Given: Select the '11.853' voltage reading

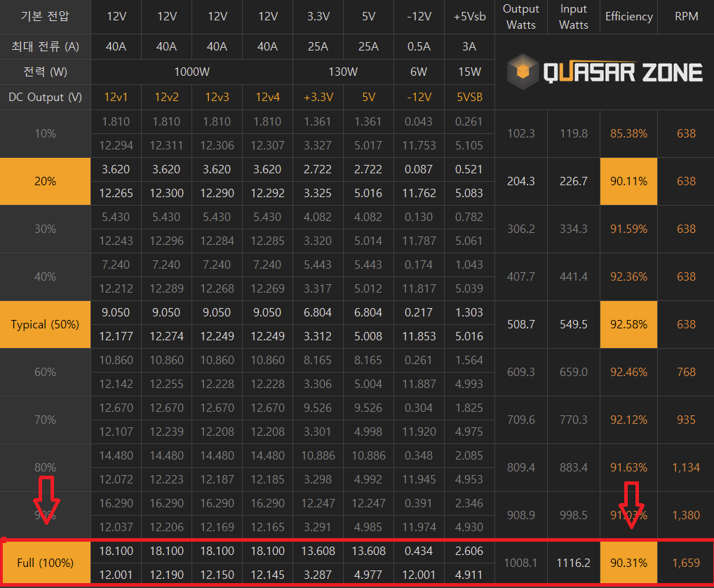Looking at the screenshot, I should (419, 336).
